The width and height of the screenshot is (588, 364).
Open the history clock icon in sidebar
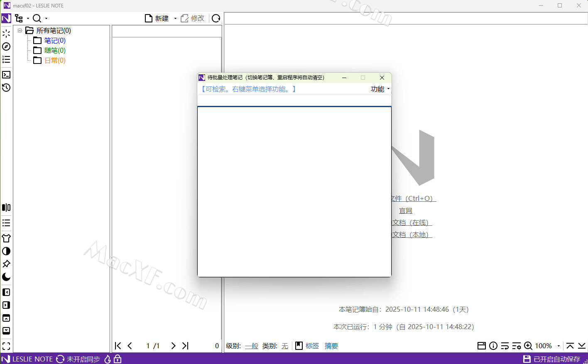pos(6,88)
